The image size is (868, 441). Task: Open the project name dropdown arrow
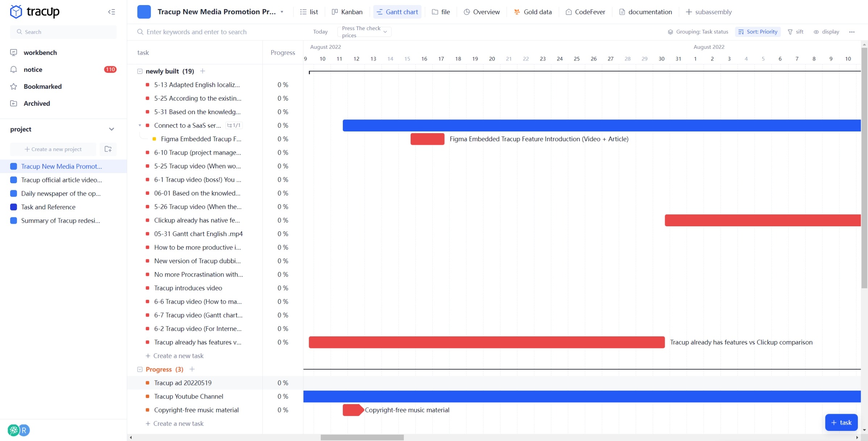pos(282,12)
